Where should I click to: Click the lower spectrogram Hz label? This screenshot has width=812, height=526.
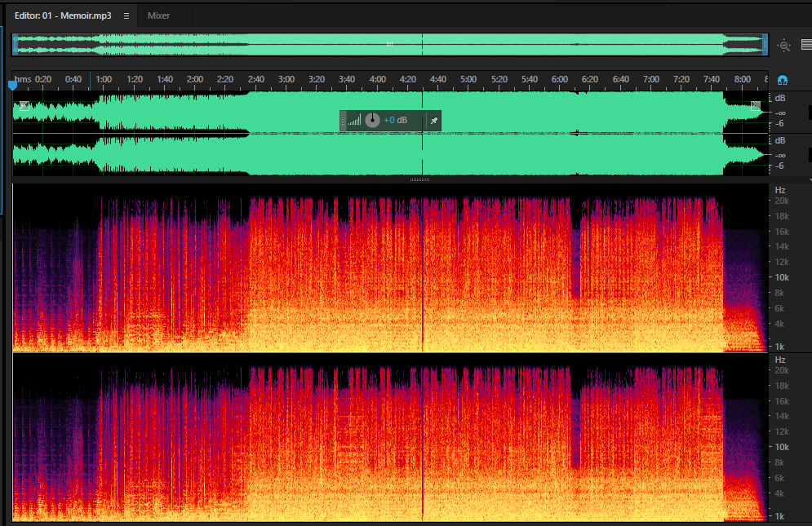click(x=780, y=360)
